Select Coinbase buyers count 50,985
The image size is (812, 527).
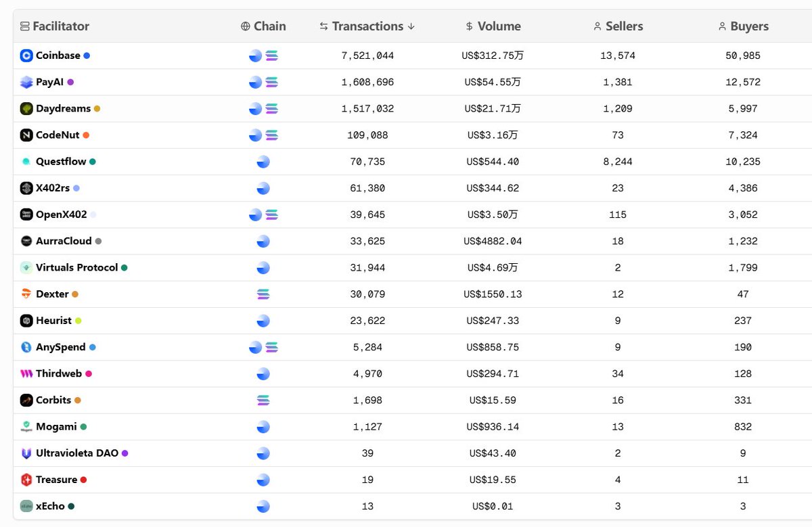743,55
